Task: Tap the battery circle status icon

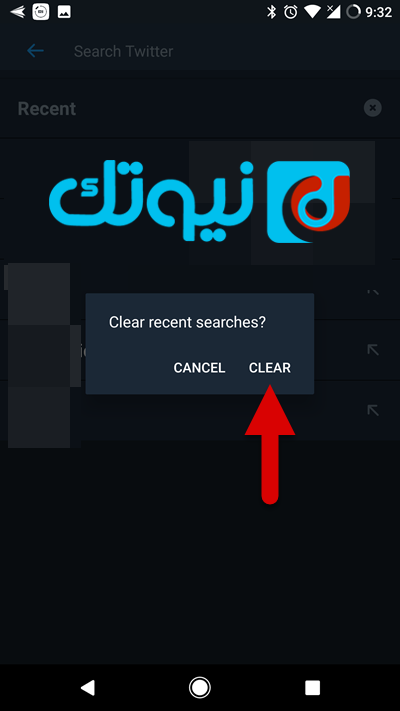Action: point(354,12)
